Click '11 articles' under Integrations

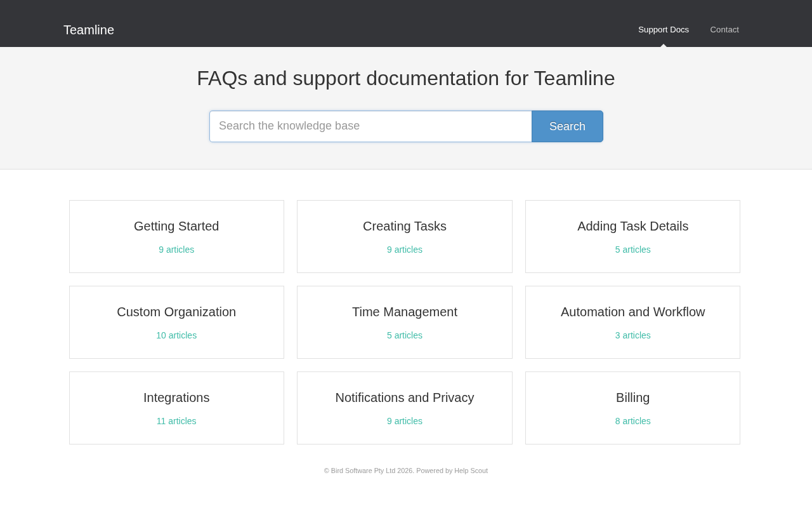pos(176,421)
